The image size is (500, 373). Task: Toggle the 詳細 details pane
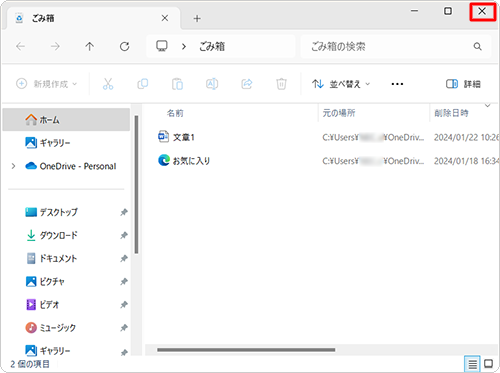463,84
